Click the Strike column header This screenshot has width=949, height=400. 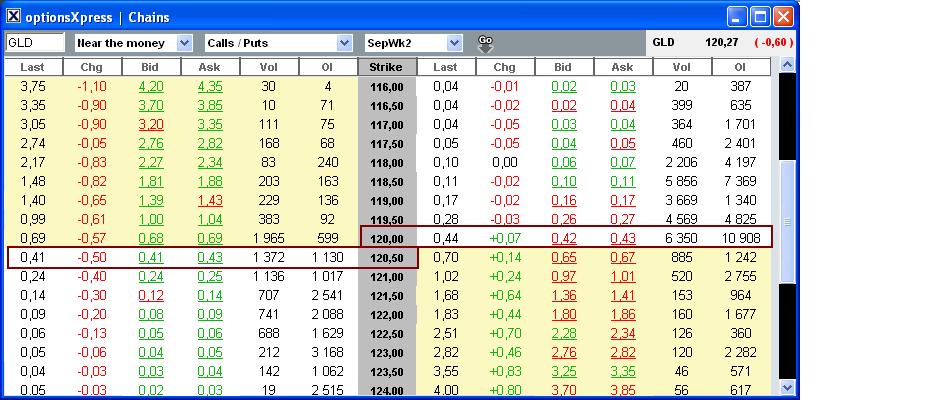click(385, 67)
